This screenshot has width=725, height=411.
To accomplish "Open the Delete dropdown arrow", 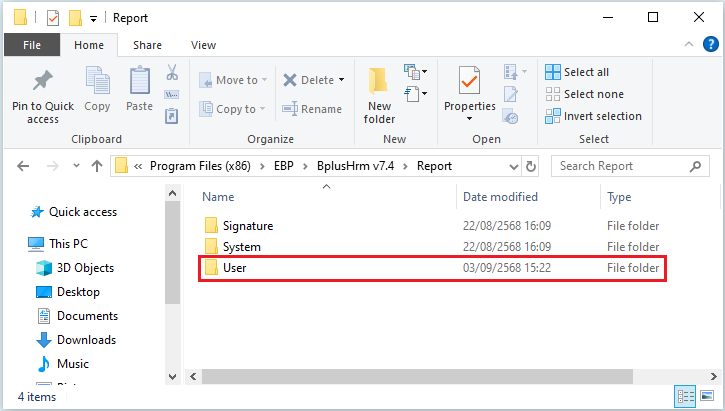I will [x=341, y=80].
